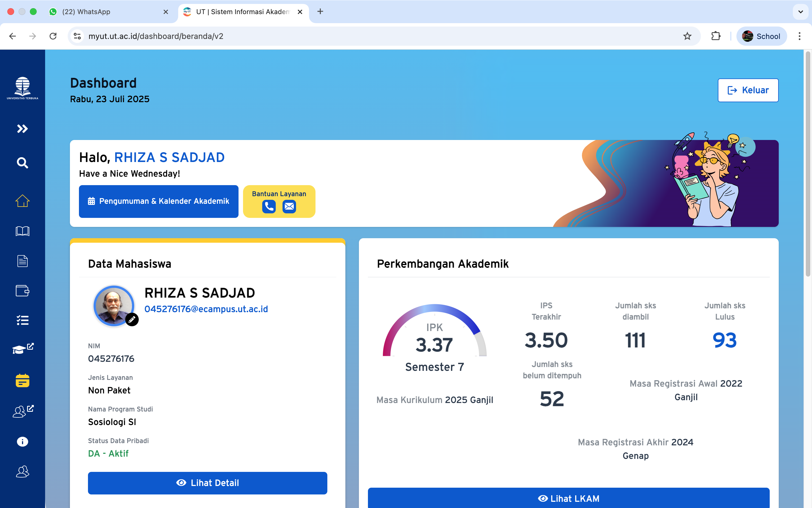Go back in browser history
Screen dimensions: 812x508
12,36
